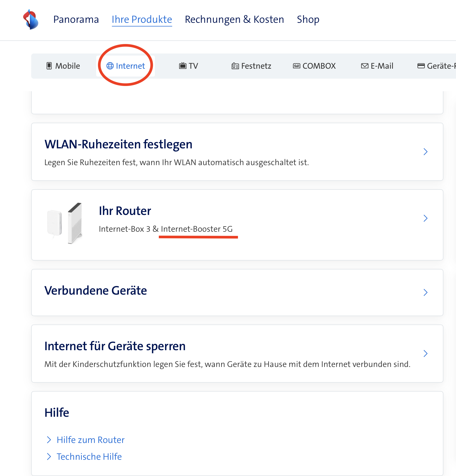Click the card icon beside Geräte tab

[421, 66]
